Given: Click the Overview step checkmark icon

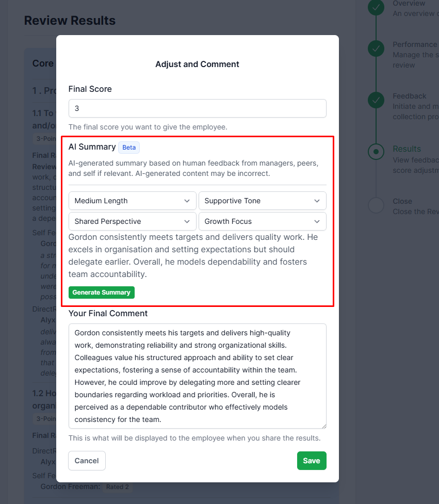Looking at the screenshot, I should click(376, 7).
